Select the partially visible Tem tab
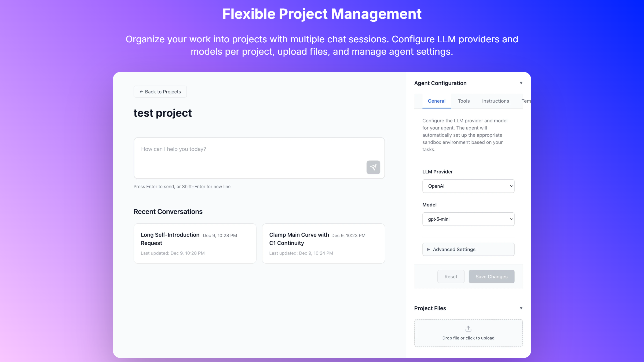The height and width of the screenshot is (362, 644). (x=526, y=101)
